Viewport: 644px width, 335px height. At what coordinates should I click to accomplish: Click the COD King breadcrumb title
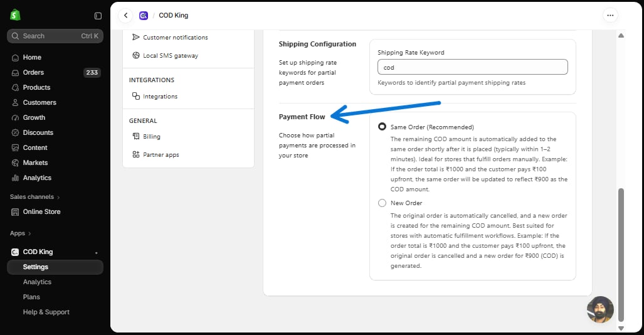[x=173, y=16]
